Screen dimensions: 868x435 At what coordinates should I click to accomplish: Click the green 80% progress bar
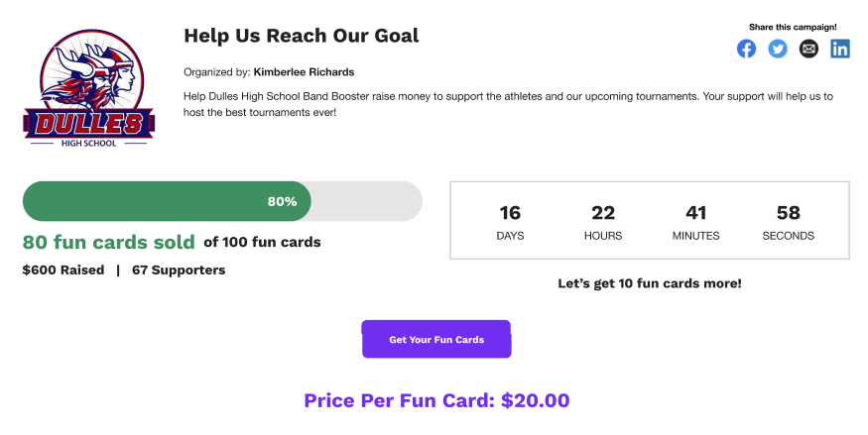[x=167, y=201]
